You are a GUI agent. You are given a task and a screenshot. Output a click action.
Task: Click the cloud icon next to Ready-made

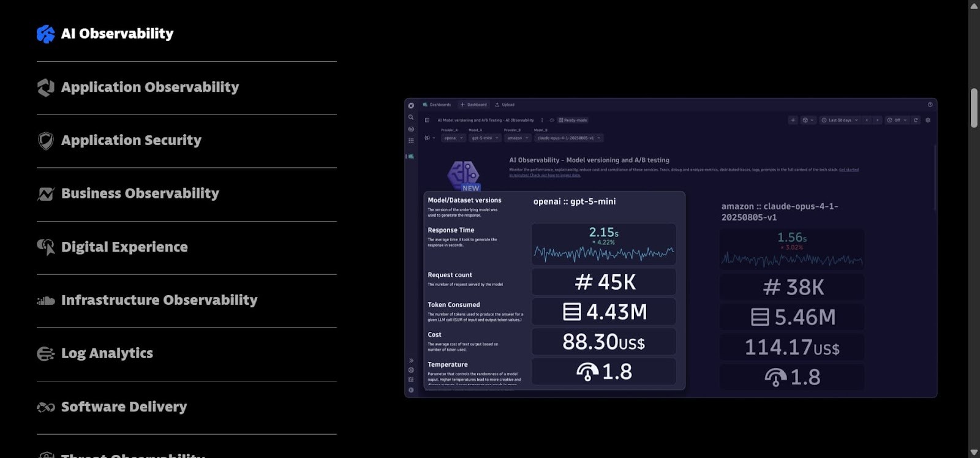coord(552,120)
